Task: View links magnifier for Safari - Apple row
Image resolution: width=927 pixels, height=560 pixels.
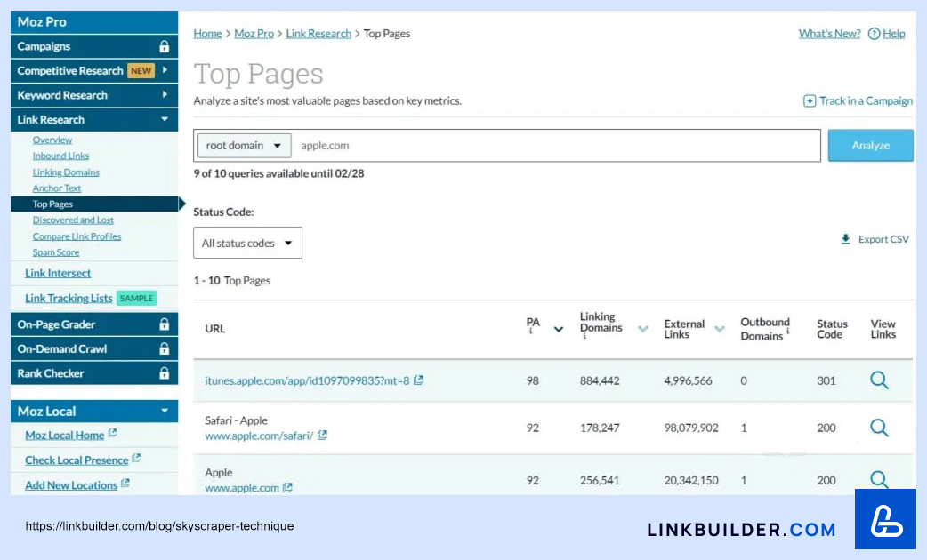Action: tap(879, 427)
